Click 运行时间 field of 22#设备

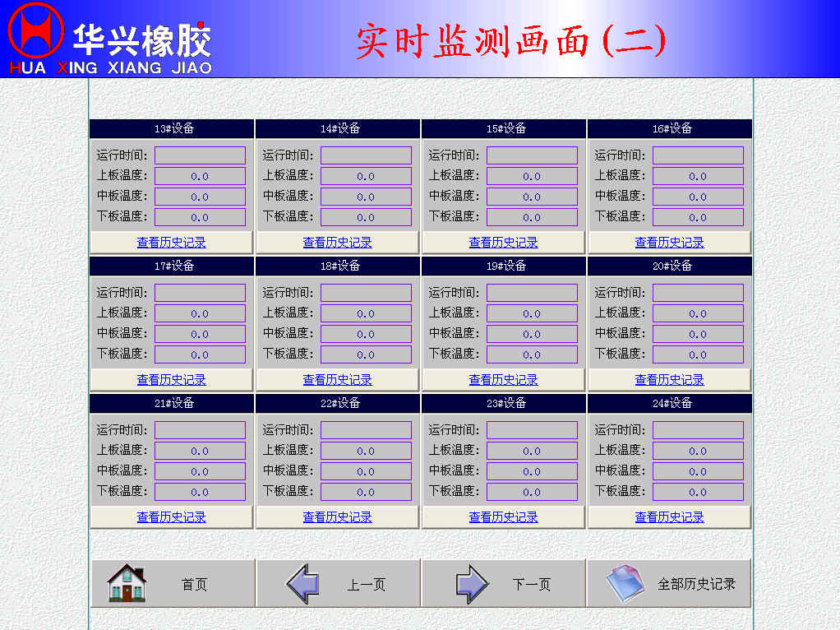367,430
